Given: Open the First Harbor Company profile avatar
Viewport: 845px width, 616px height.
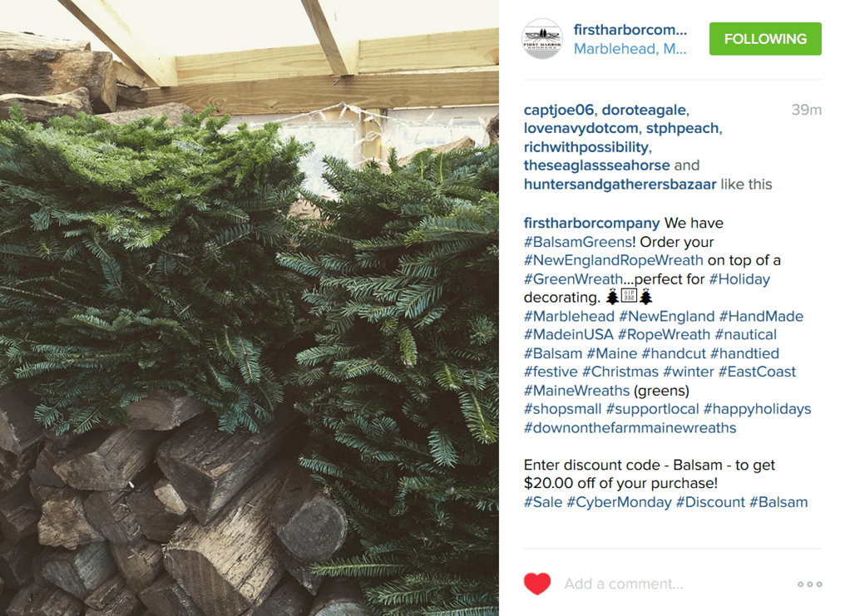Looking at the screenshot, I should 542,39.
